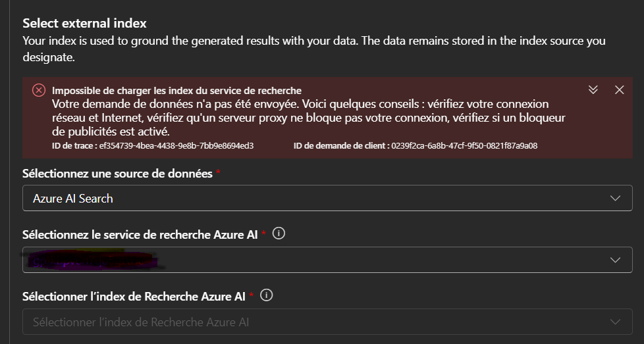Click chevron arrow of data source combo box
This screenshot has height=344, width=644.
[616, 198]
